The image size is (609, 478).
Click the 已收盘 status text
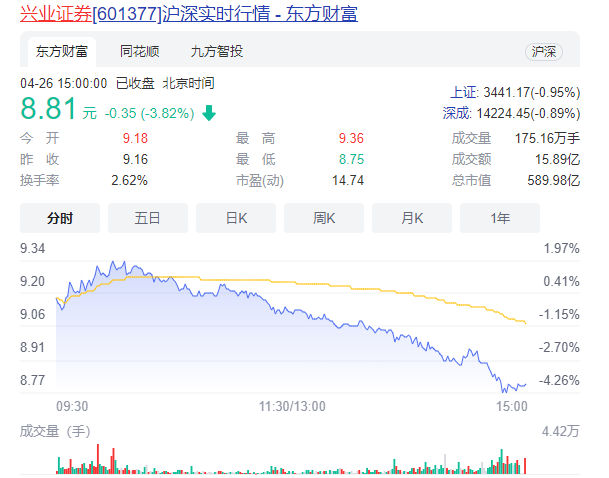pyautogui.click(x=135, y=83)
